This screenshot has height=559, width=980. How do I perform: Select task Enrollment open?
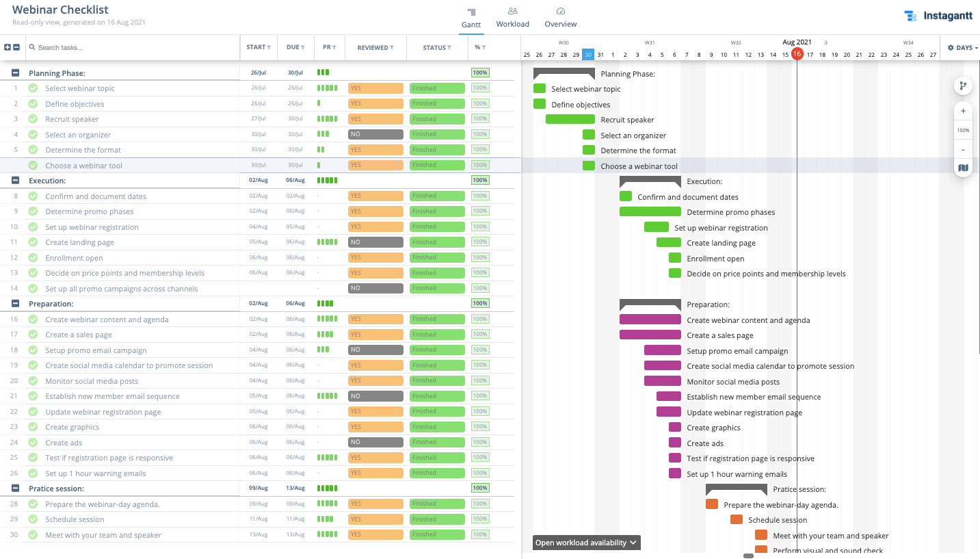click(74, 258)
